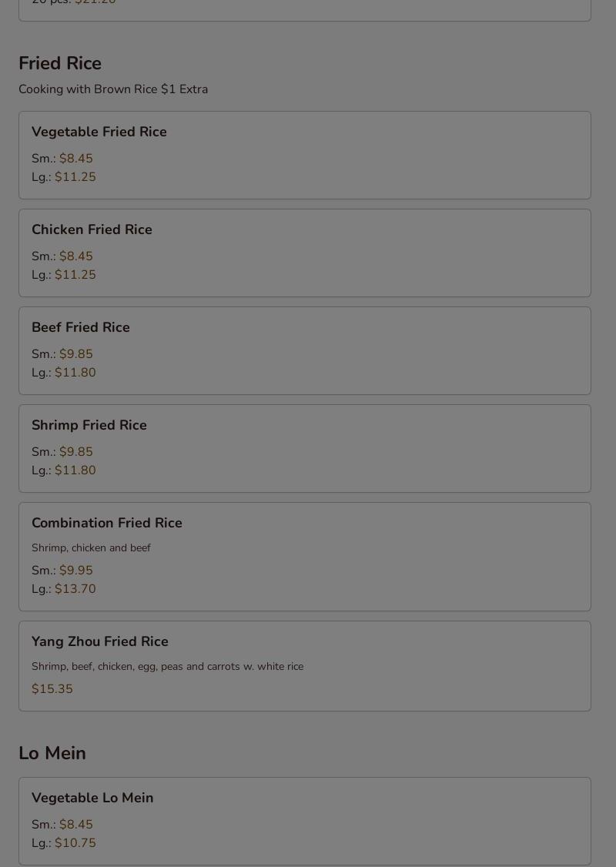Screen dimensions: 616x867
Task: Click the Fried Rice section heading
Action: [60, 63]
